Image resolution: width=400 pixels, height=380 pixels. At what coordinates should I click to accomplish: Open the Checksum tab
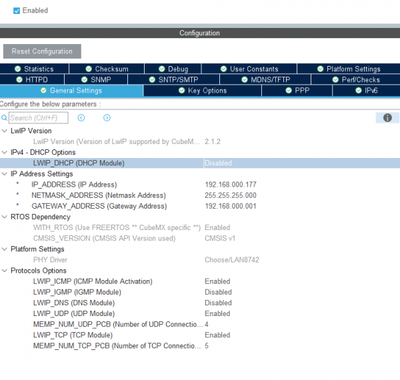[107, 69]
